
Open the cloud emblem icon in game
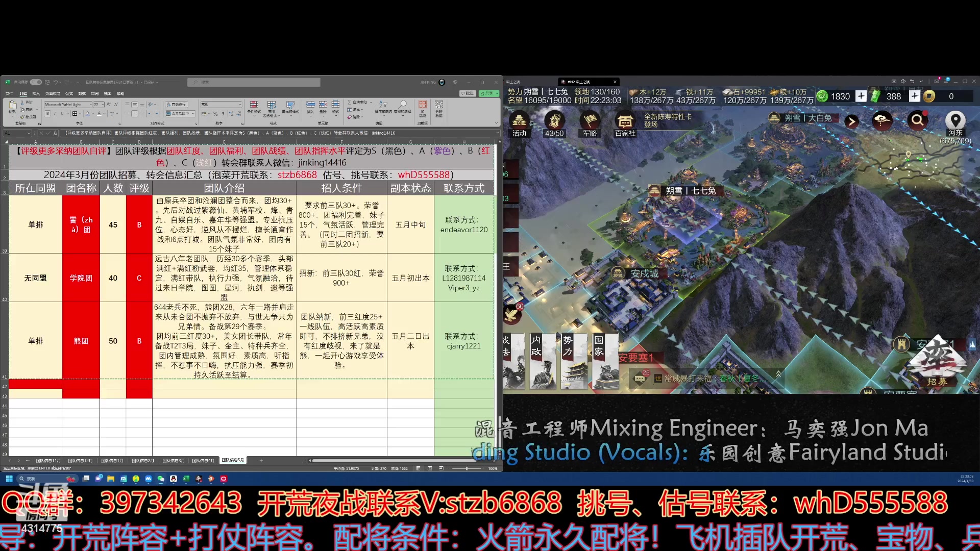(881, 120)
